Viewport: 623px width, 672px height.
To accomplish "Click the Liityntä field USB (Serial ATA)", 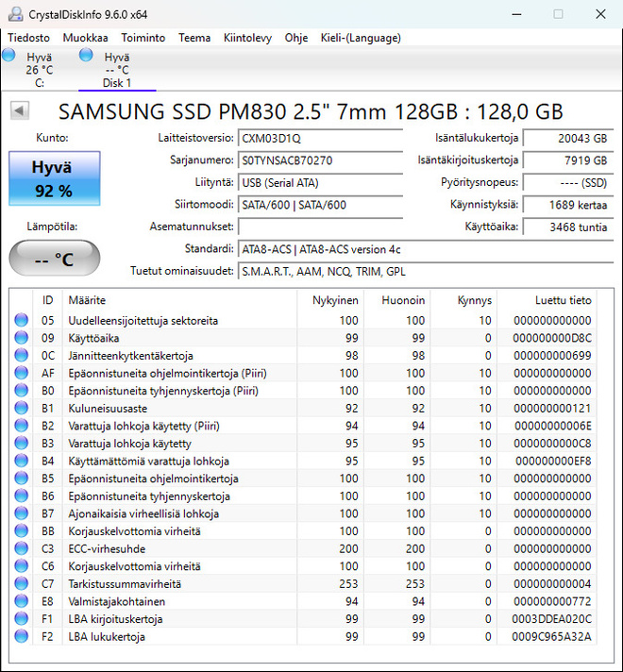I will (x=320, y=183).
